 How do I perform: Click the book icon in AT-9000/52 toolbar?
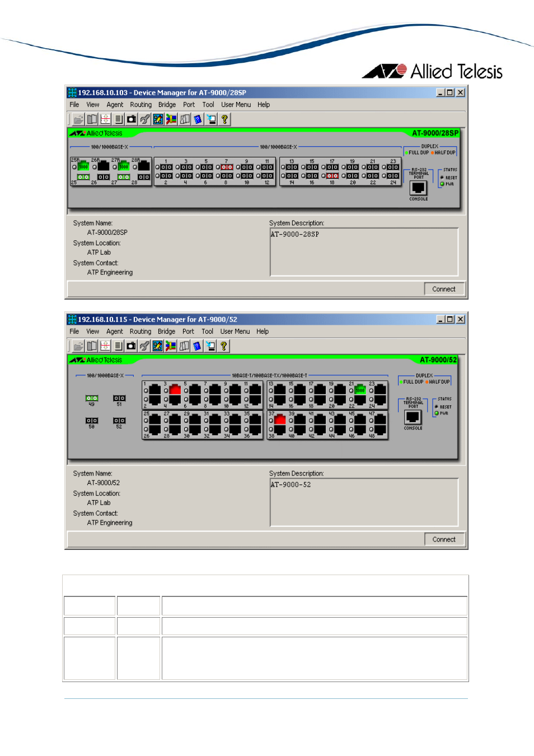point(92,346)
